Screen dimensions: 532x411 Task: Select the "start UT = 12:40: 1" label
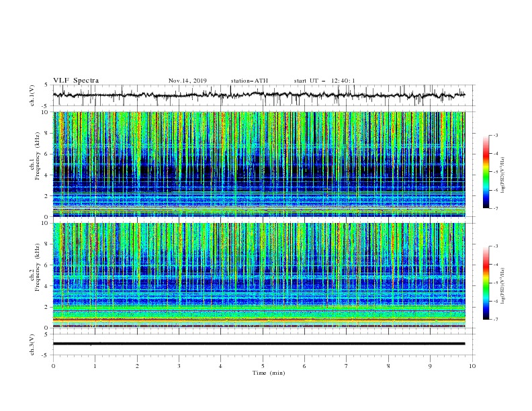pos(324,81)
